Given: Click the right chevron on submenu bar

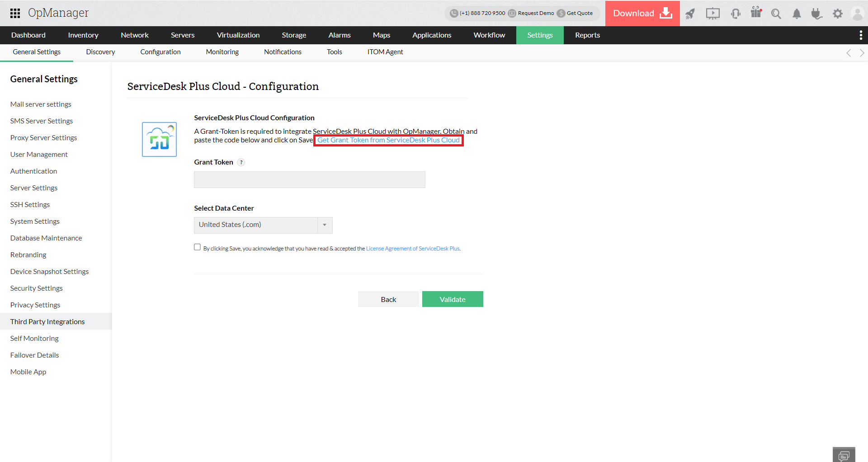Looking at the screenshot, I should [x=862, y=52].
